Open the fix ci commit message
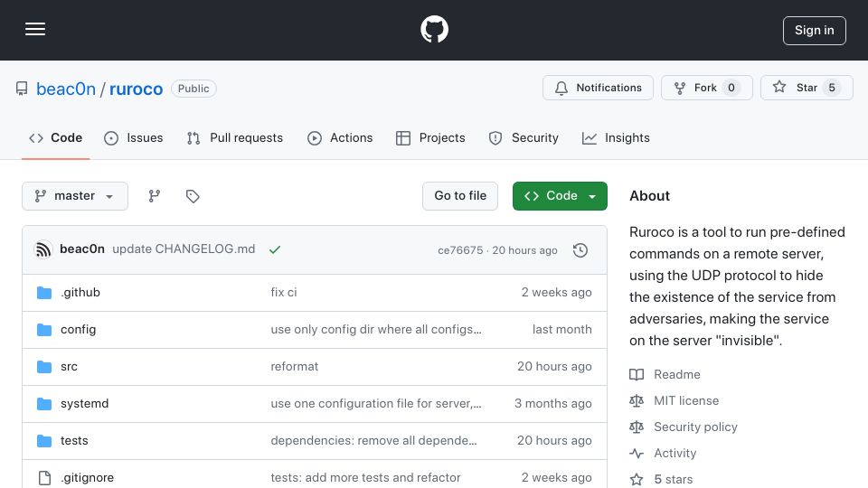Viewport: 868px width, 488px height. tap(283, 292)
